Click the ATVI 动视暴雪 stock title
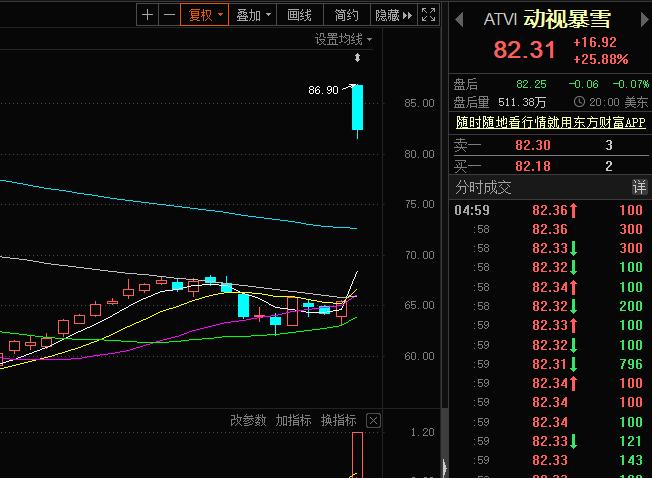The height and width of the screenshot is (478, 652). (x=547, y=19)
